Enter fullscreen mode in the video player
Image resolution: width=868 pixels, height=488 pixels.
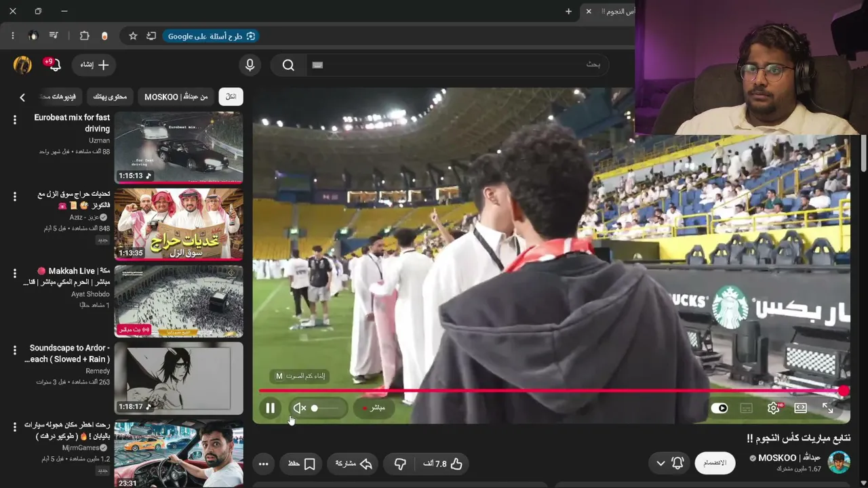(x=828, y=408)
